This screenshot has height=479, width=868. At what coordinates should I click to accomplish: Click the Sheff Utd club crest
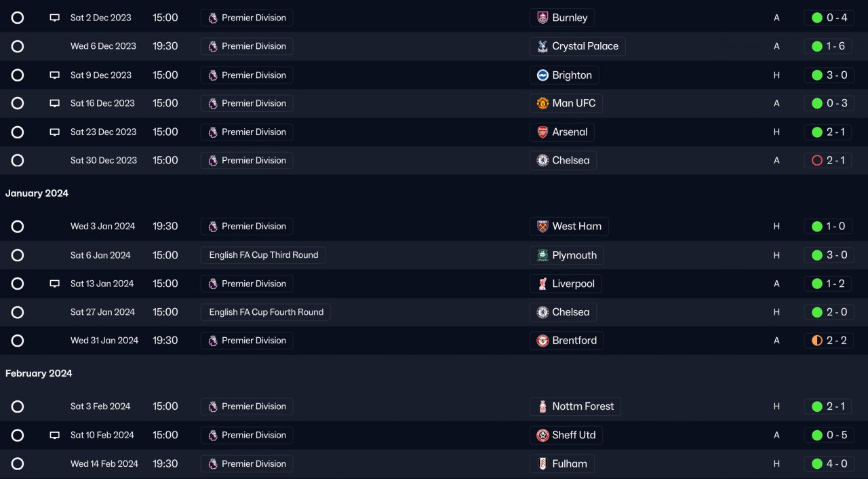tap(542, 436)
